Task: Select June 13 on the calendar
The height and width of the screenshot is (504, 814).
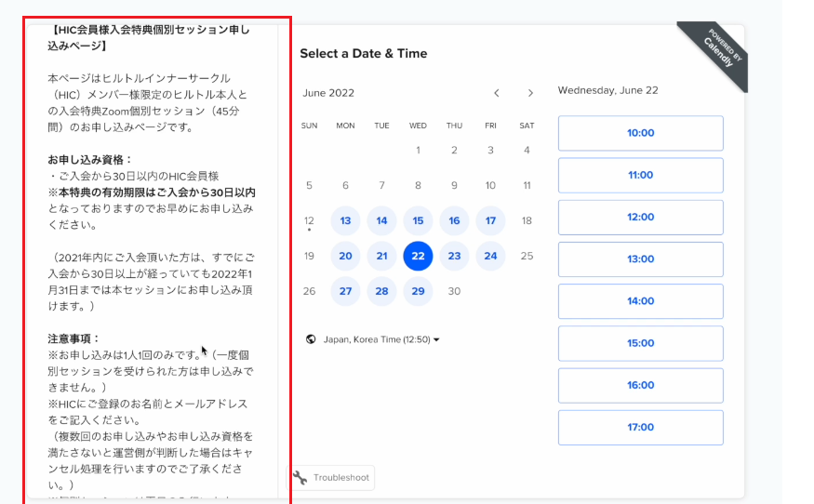Action: (345, 220)
